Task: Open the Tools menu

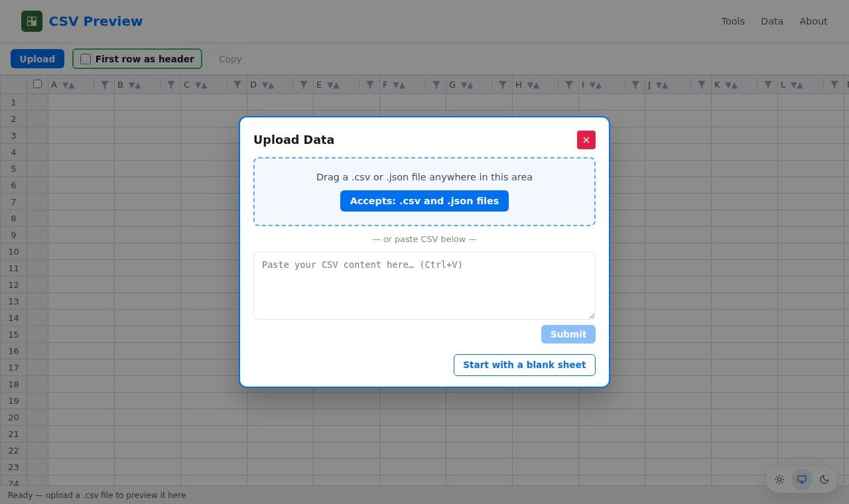Action: click(x=733, y=21)
